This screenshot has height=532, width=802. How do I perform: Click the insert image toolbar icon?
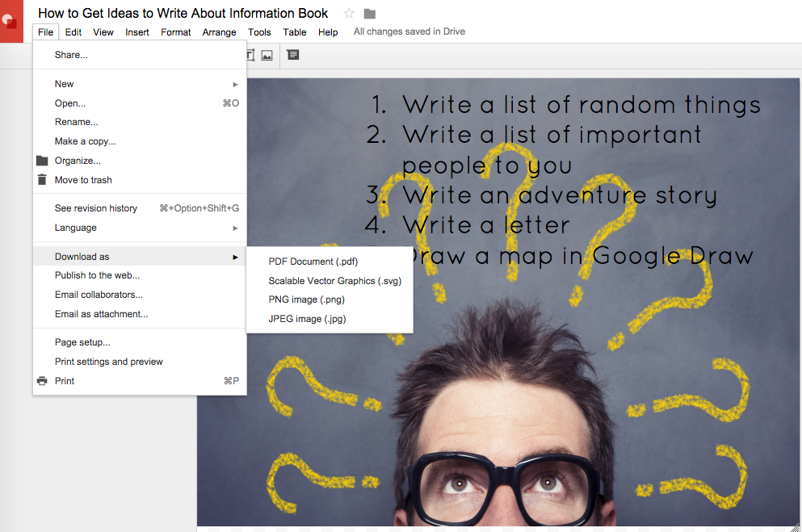click(x=267, y=55)
